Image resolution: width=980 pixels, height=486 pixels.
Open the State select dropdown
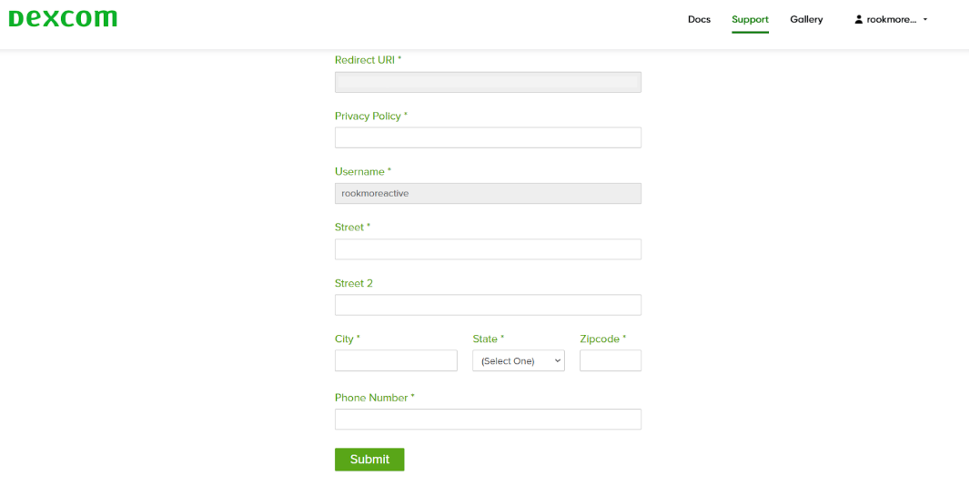[x=518, y=361]
